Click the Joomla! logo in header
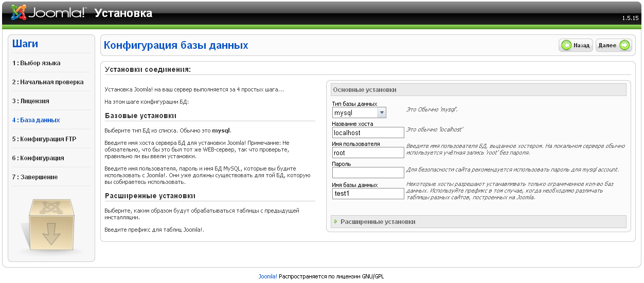This screenshot has height=283, width=644. click(49, 13)
